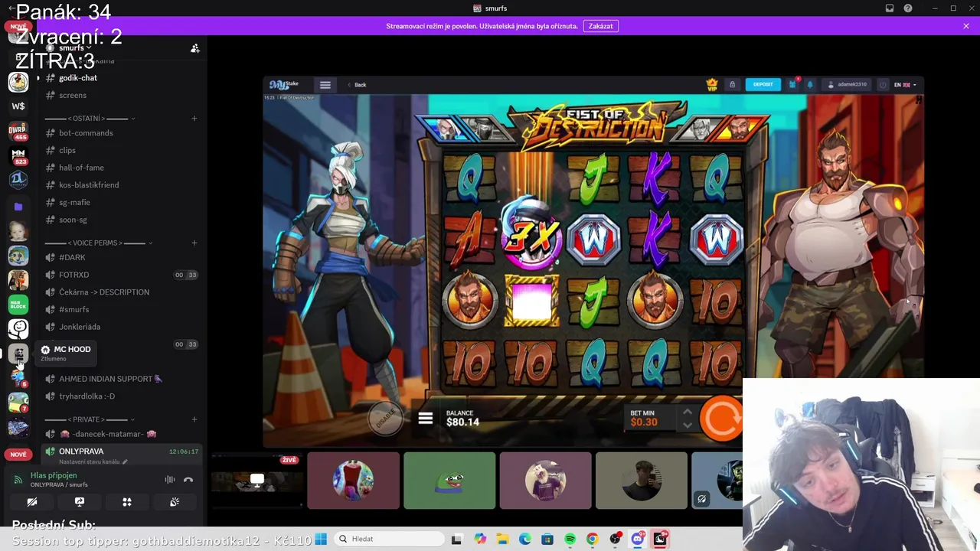Screen dimensions: 980x551
Task: Add channel to PRIVATE category with plus
Action: click(194, 419)
